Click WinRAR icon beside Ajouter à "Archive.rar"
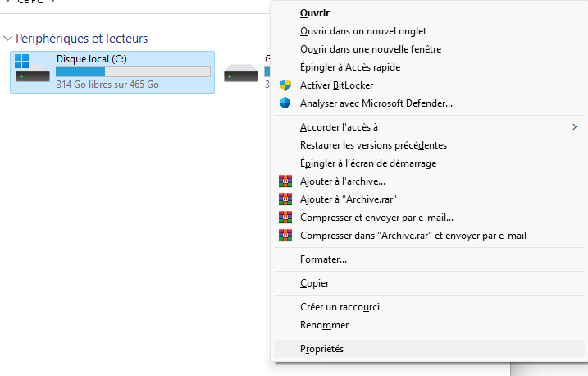The height and width of the screenshot is (376, 588). [285, 199]
